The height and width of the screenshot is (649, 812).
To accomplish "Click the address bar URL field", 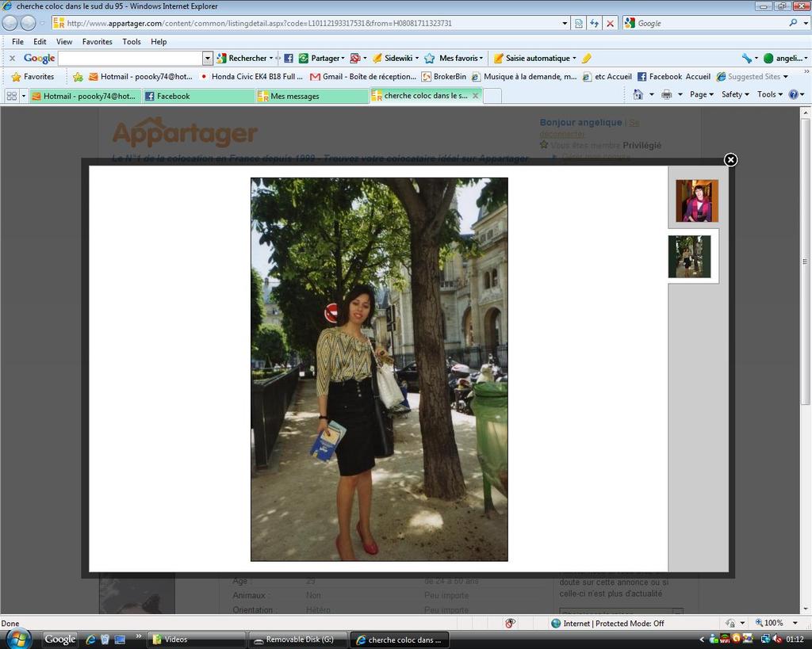I will (x=305, y=23).
